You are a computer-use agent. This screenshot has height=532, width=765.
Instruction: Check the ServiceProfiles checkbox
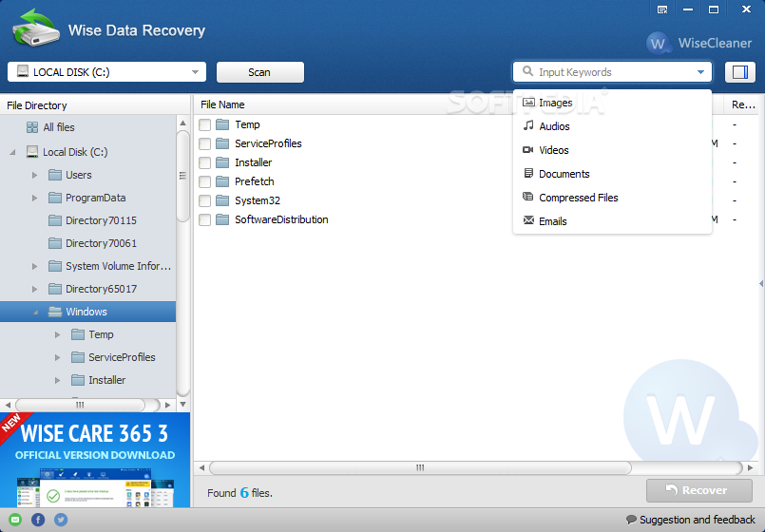205,143
